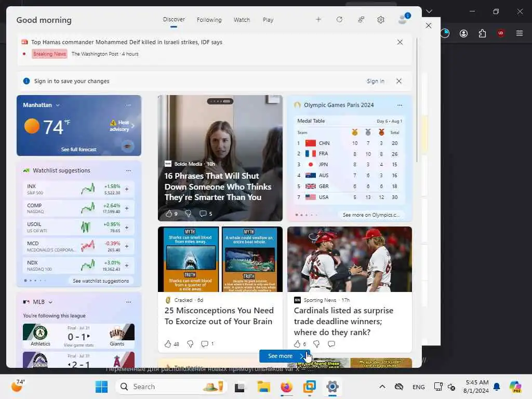Open Athletics vs Giants game card
Image resolution: width=532 pixels, height=399 pixels.
(x=79, y=336)
